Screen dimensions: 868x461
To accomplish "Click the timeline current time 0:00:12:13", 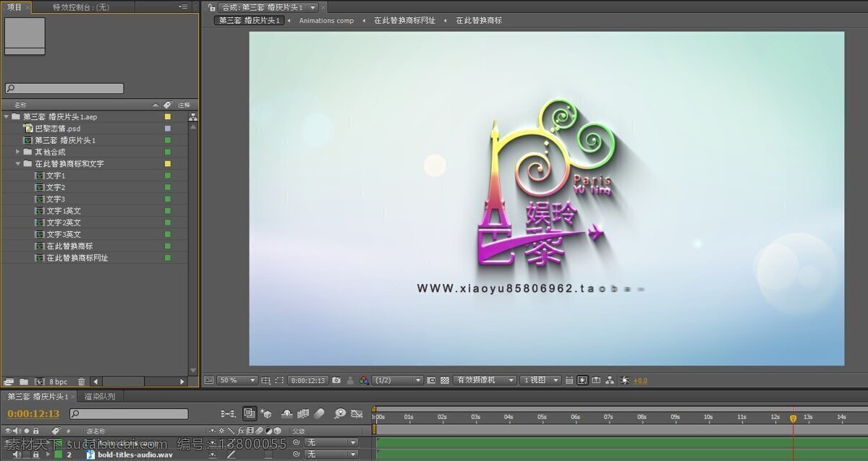I will click(33, 414).
